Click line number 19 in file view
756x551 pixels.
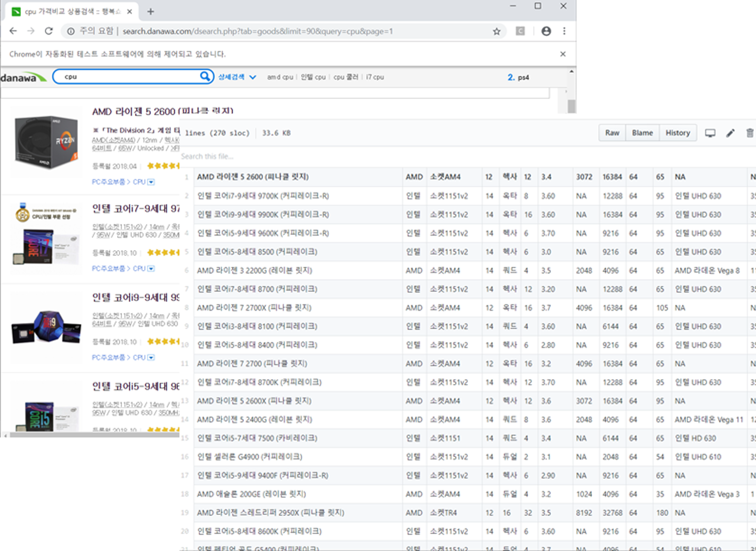(x=185, y=513)
